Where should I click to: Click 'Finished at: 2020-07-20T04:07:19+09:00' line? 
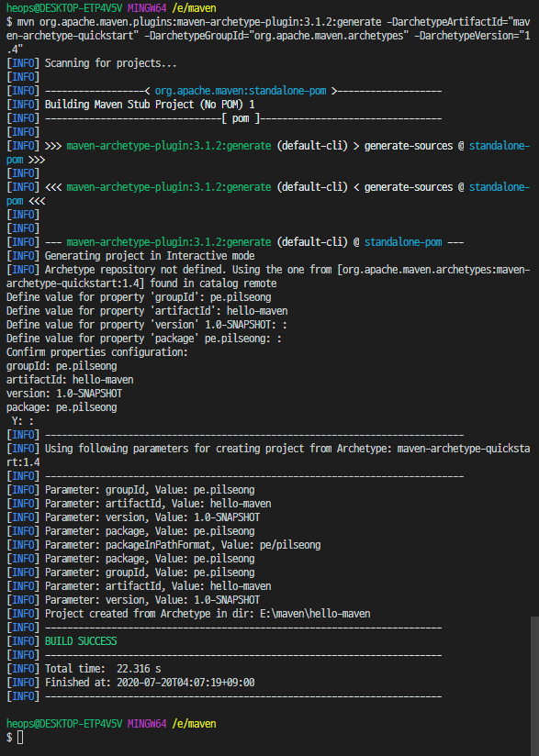pyautogui.click(x=150, y=683)
